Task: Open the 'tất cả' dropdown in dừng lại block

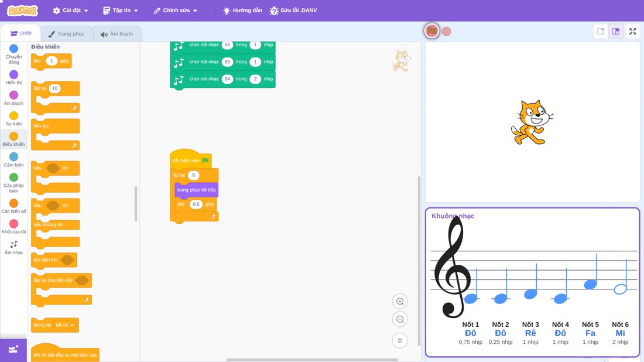Action: click(x=66, y=325)
